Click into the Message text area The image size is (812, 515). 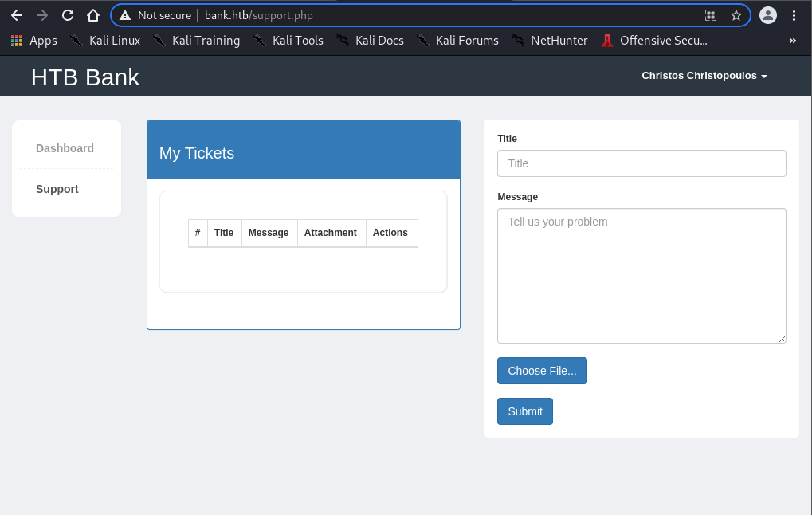coord(641,275)
